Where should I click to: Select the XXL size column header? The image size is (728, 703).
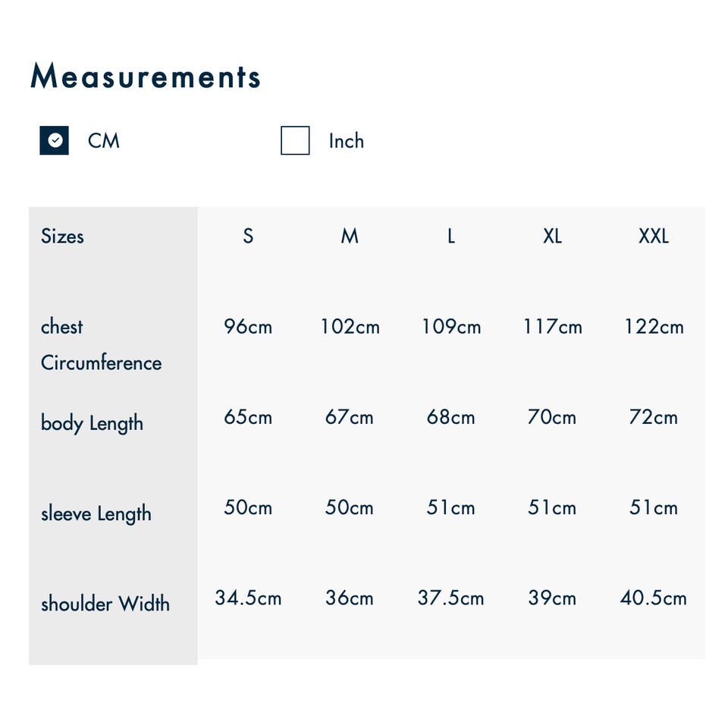[x=653, y=236]
